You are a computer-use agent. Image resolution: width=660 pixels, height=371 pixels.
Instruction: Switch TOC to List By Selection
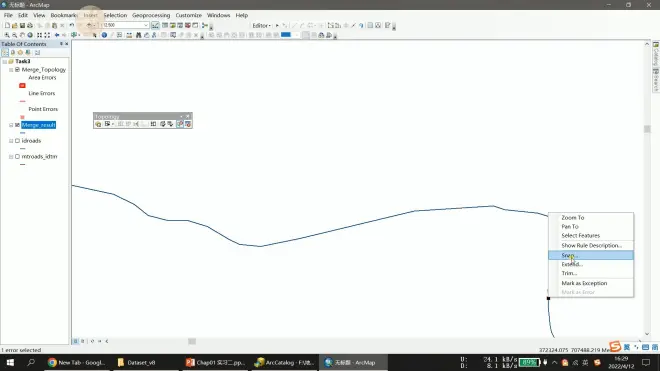(x=28, y=53)
